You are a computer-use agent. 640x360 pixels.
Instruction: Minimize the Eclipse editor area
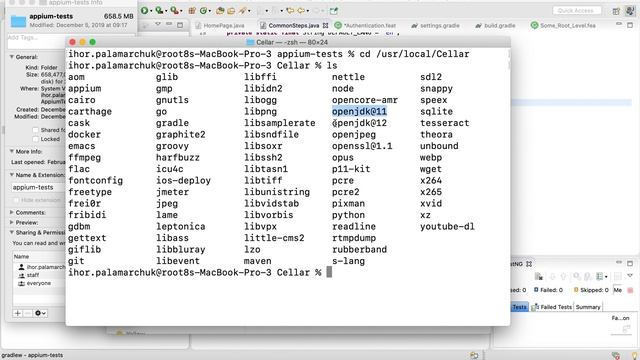(619, 25)
